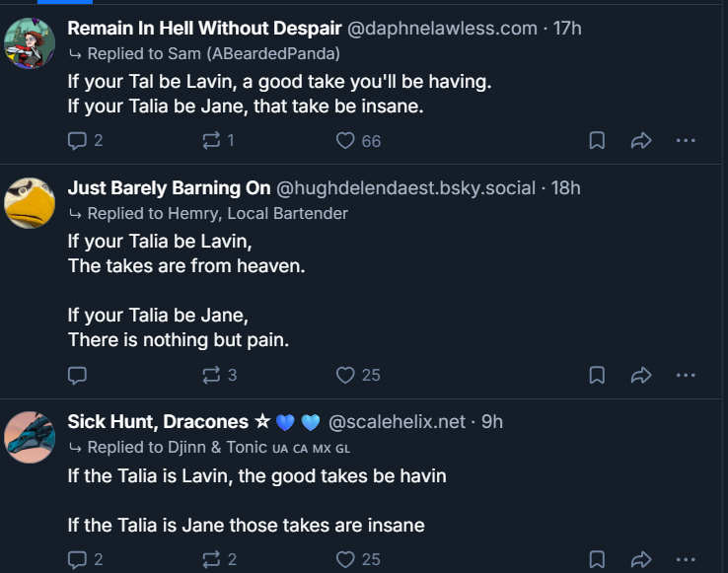Go to Replied to Sam (ABeardedPanda) link
Image resolution: width=728 pixels, height=573 pixels.
[213, 53]
